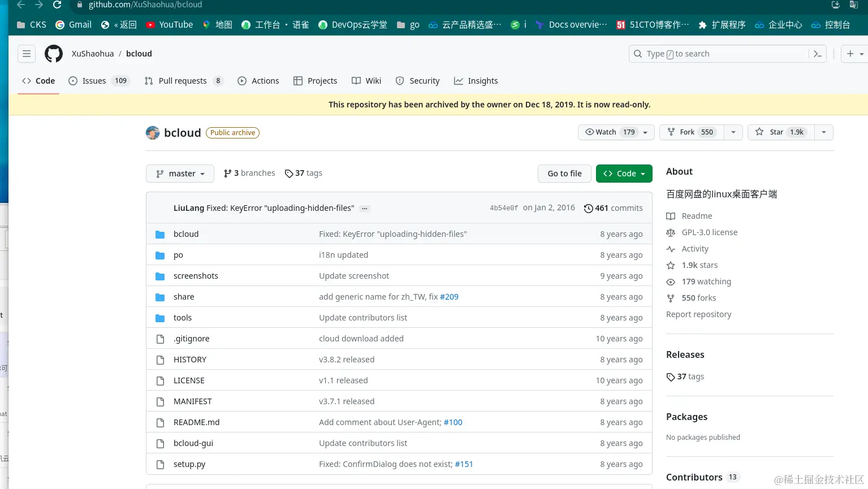Image resolution: width=868 pixels, height=489 pixels.
Task: Switch to the Code tab
Action: coord(38,81)
